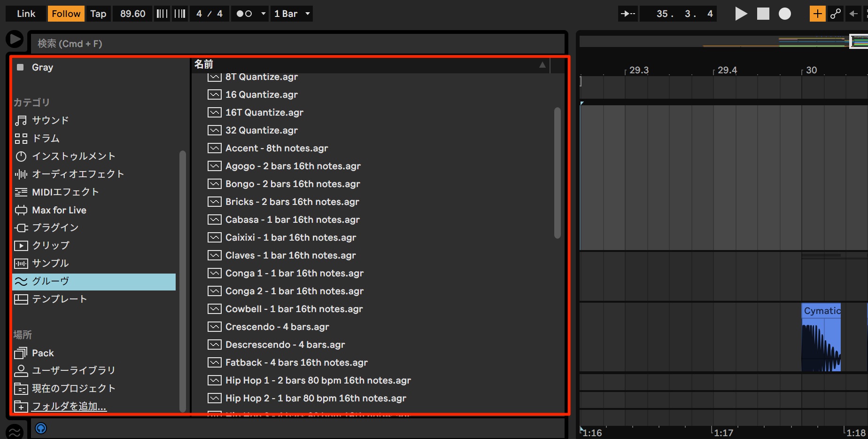The image size is (868, 439).
Task: Open the プラグイン category
Action: [x=55, y=227]
